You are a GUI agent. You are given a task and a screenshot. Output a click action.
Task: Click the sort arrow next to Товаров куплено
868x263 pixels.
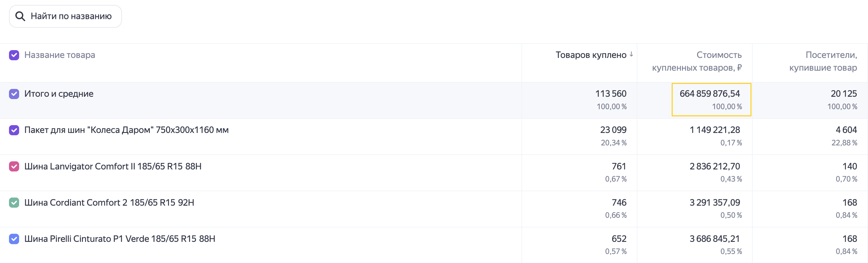coord(631,54)
